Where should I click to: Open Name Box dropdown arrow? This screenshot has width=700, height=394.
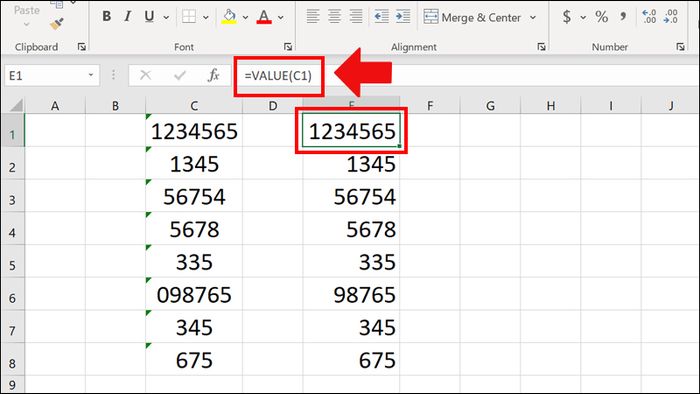click(91, 75)
